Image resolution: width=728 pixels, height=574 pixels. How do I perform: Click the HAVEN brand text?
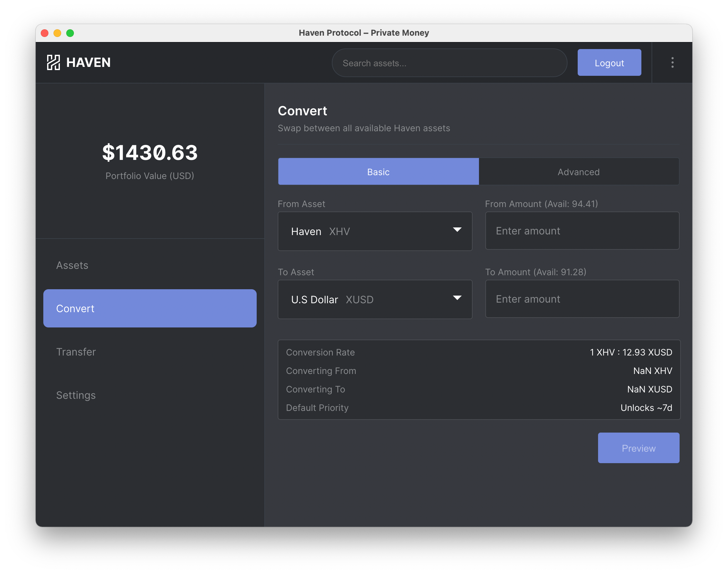[88, 62]
